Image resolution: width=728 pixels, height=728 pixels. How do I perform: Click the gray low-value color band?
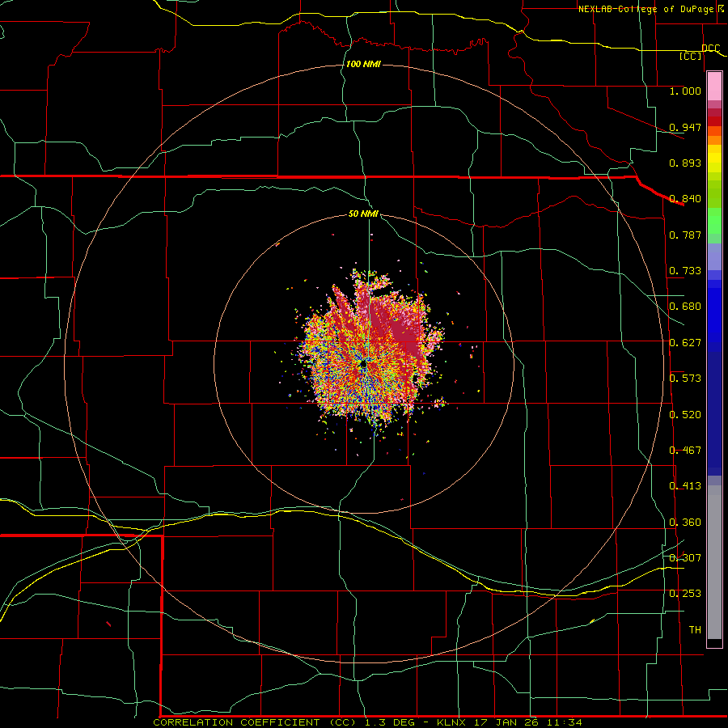(x=714, y=562)
